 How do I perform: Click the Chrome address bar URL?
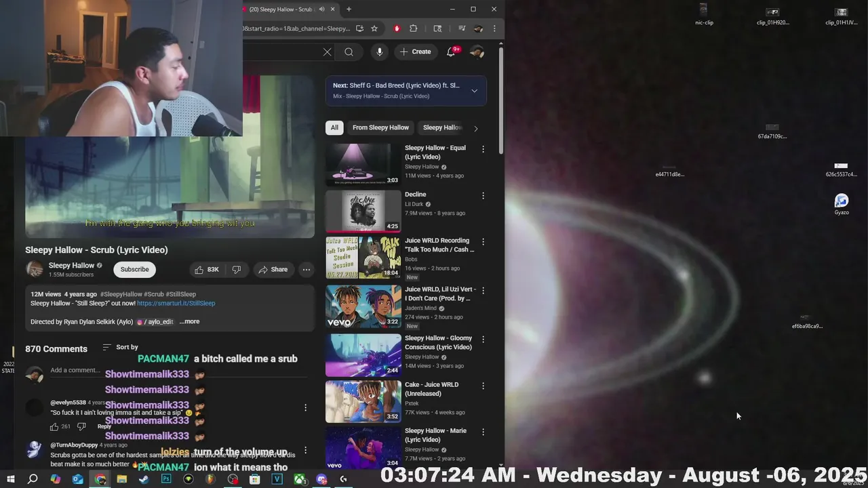click(x=297, y=28)
